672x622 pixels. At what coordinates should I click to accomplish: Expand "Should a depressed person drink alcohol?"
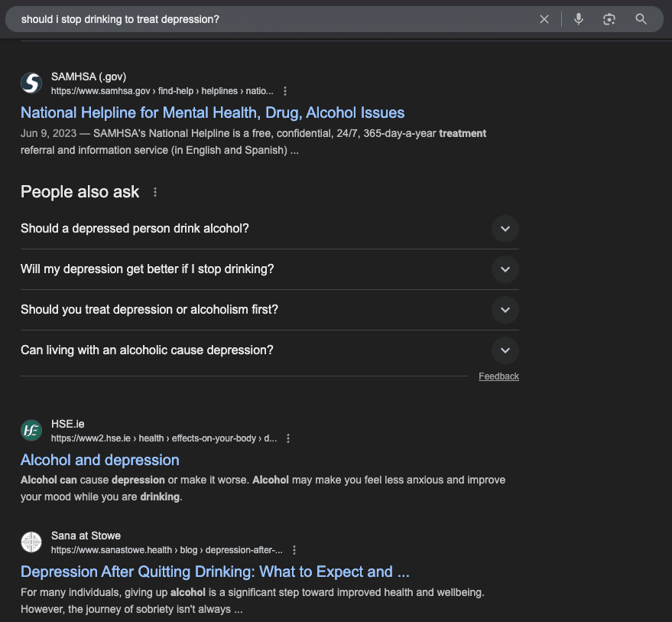point(505,229)
